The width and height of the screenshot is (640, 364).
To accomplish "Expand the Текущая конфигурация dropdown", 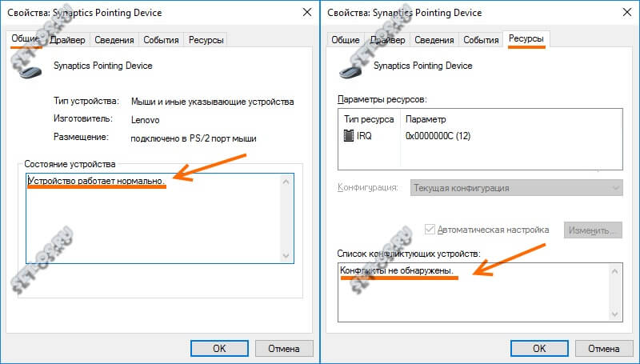I will tap(516, 188).
